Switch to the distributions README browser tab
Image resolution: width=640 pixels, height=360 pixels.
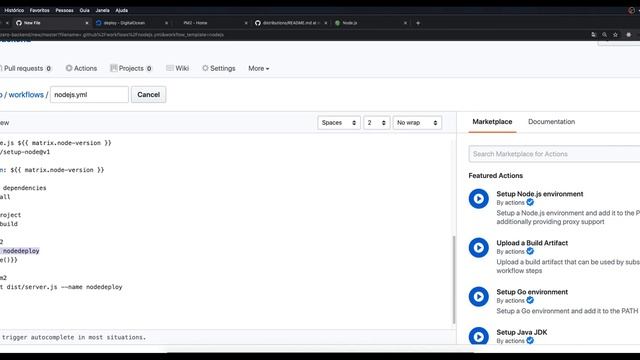coord(290,23)
